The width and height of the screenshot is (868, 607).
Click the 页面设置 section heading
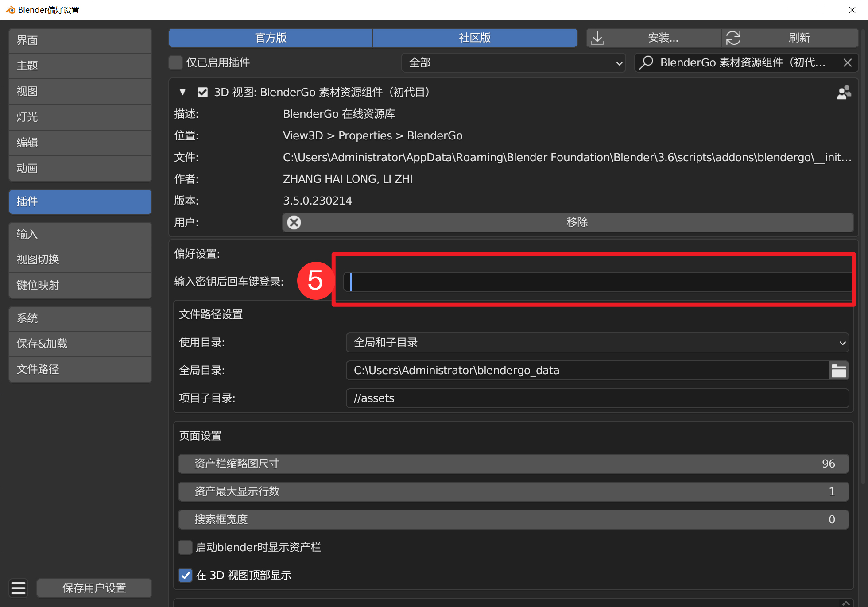coord(200,436)
